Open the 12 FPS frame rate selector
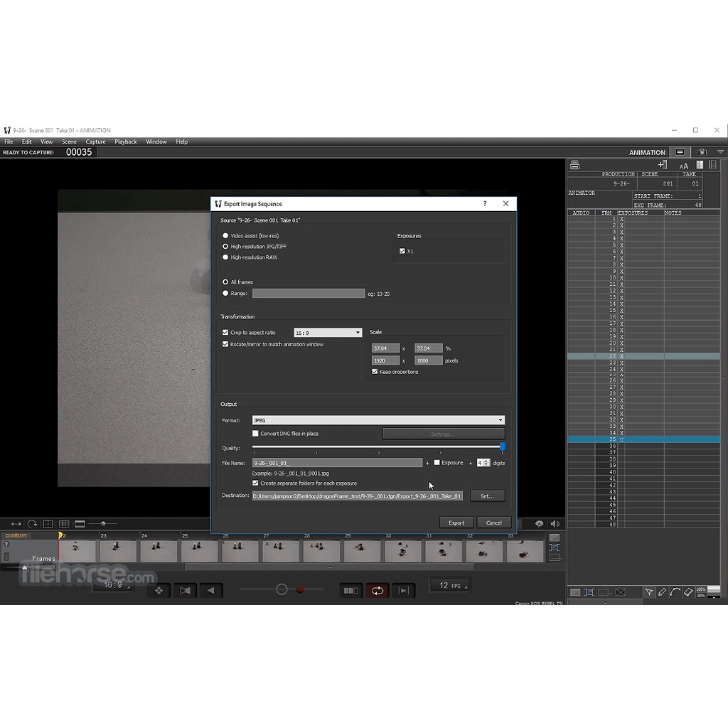Screen dimensions: 728x728 click(449, 586)
